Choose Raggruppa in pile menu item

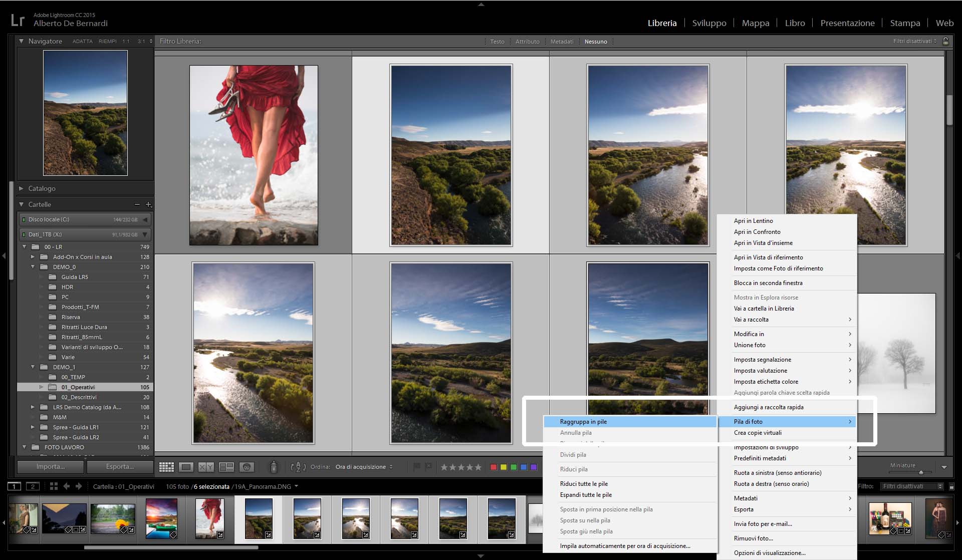[x=583, y=422]
